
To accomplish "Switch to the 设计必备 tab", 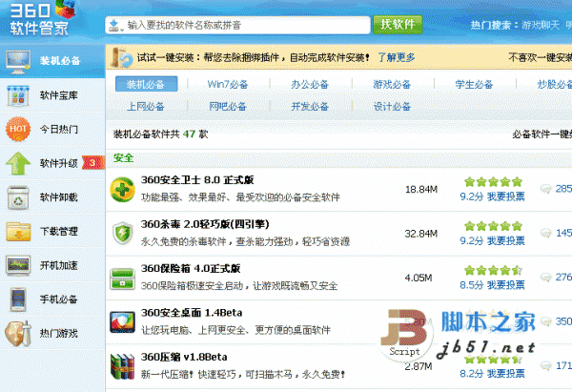I will (392, 106).
